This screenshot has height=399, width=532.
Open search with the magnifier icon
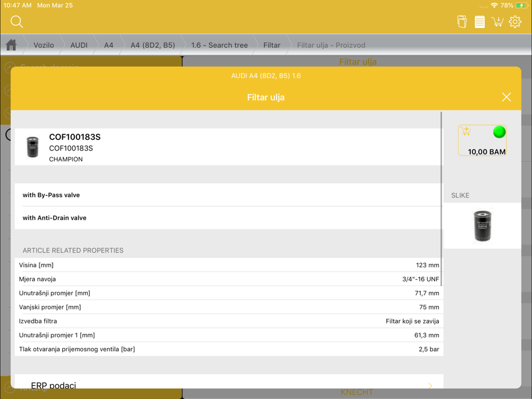(x=16, y=22)
